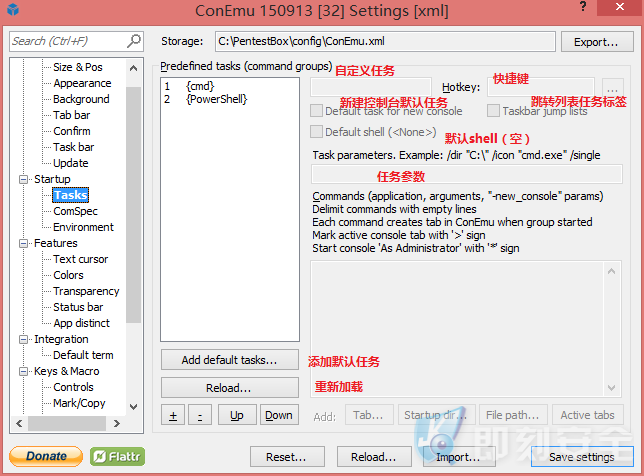The height and width of the screenshot is (476, 644).
Task: Click the search magnifier icon
Action: pyautogui.click(x=133, y=41)
